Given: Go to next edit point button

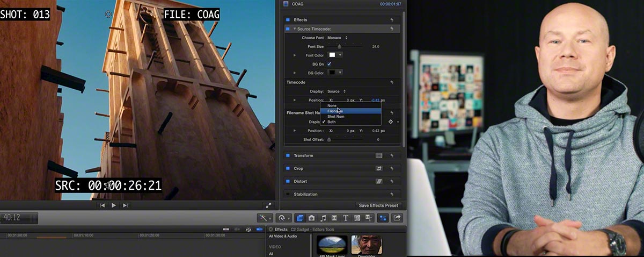Looking at the screenshot, I should 126,205.
